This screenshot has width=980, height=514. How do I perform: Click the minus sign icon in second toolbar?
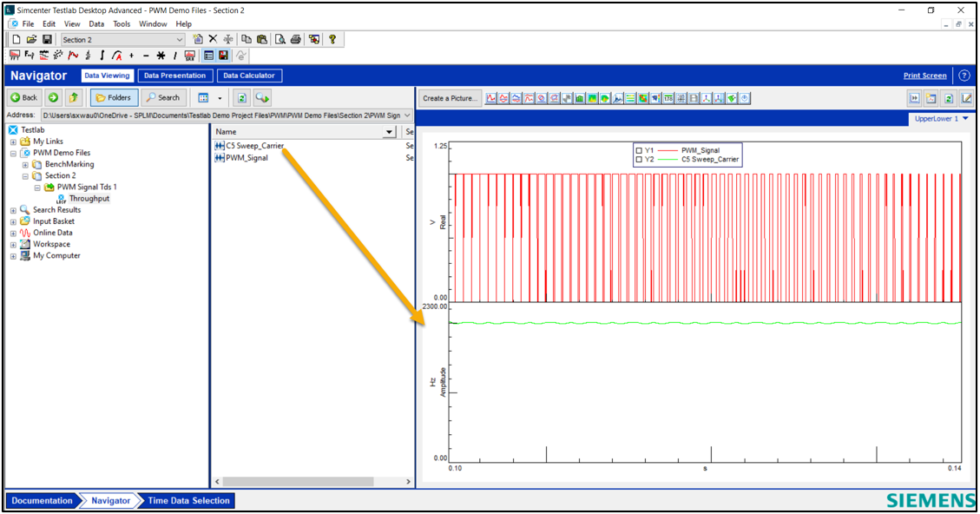tap(146, 56)
